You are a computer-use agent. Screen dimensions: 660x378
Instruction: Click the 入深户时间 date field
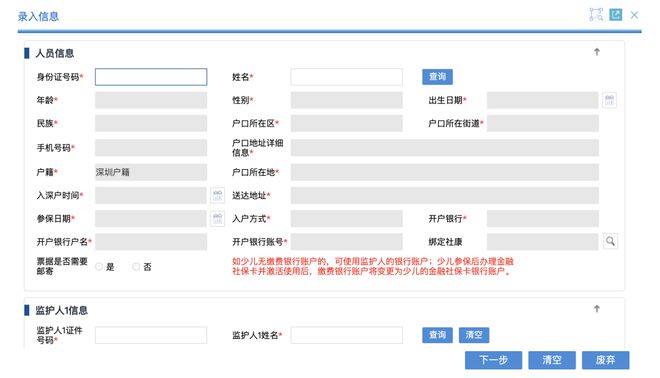pos(151,195)
